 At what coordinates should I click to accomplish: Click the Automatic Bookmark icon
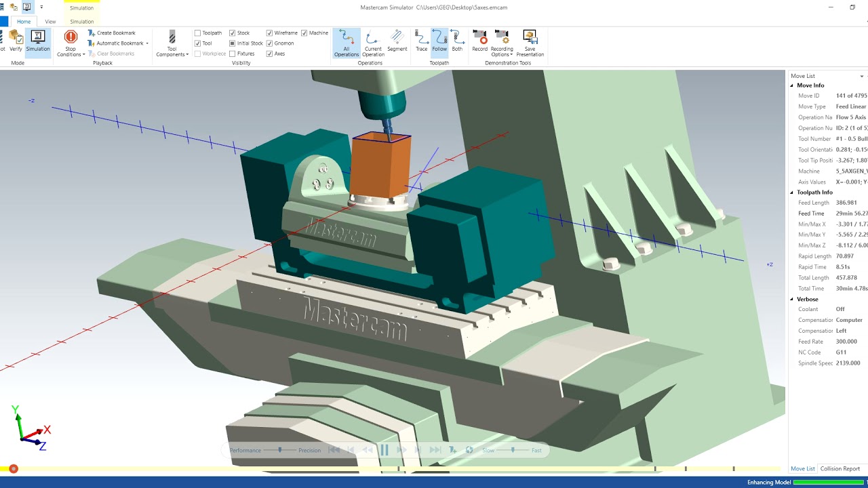(92, 43)
